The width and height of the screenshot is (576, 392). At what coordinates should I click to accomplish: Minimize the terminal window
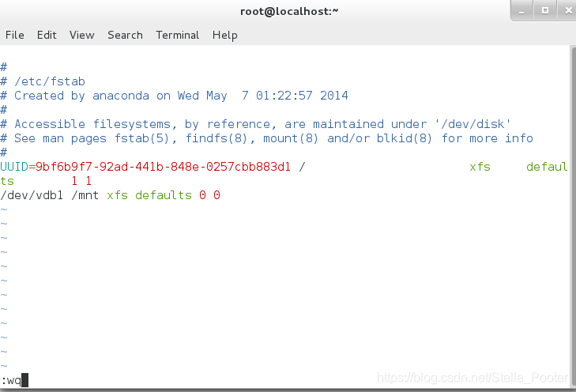pos(521,10)
